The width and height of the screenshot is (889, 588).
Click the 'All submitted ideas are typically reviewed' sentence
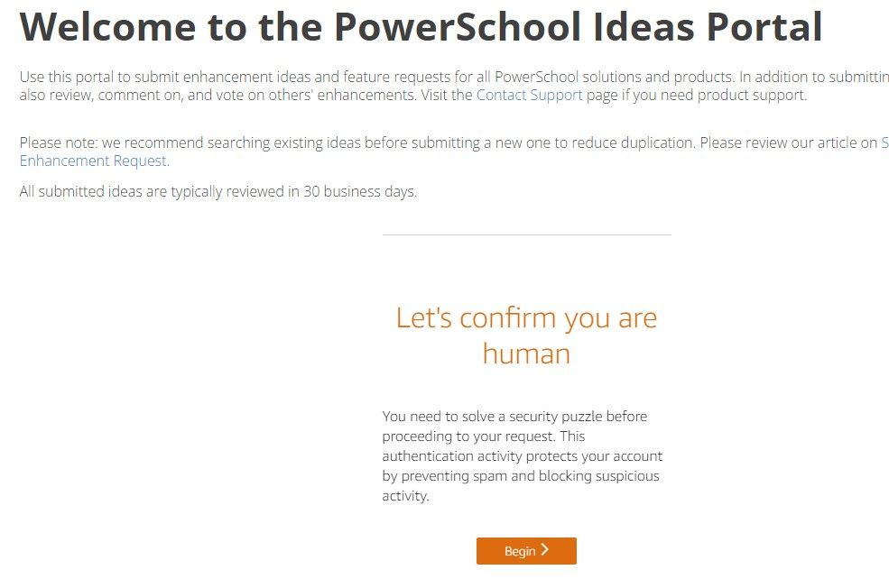[x=218, y=191]
